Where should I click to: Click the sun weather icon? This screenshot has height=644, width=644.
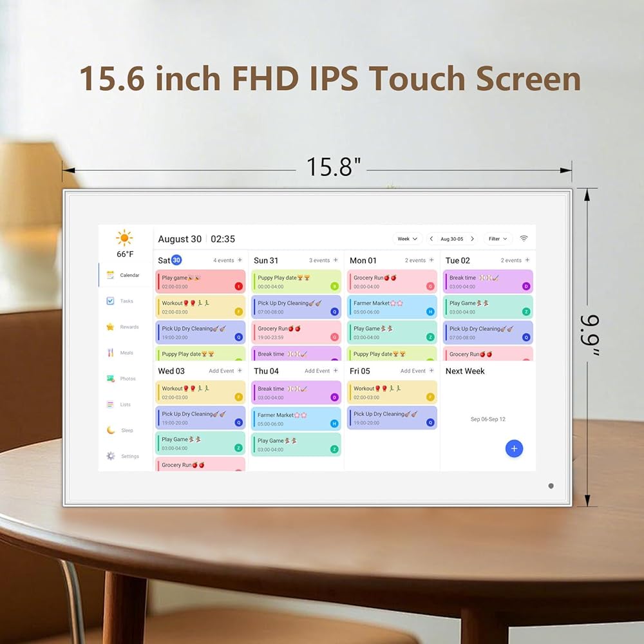[125, 238]
